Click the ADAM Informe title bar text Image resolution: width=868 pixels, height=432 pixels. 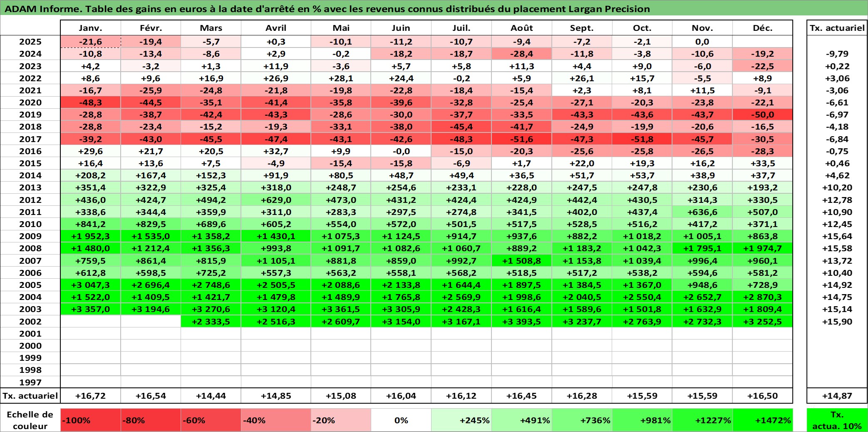point(327,9)
